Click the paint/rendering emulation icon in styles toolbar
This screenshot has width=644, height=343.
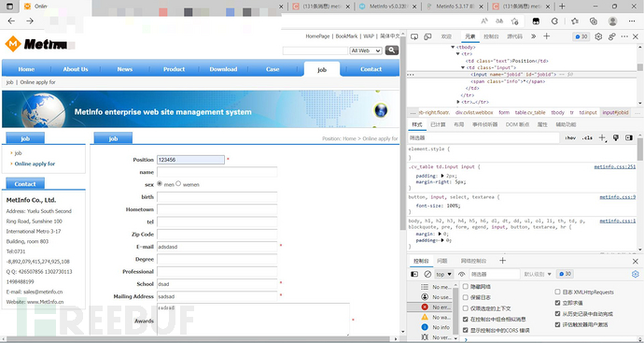point(616,137)
